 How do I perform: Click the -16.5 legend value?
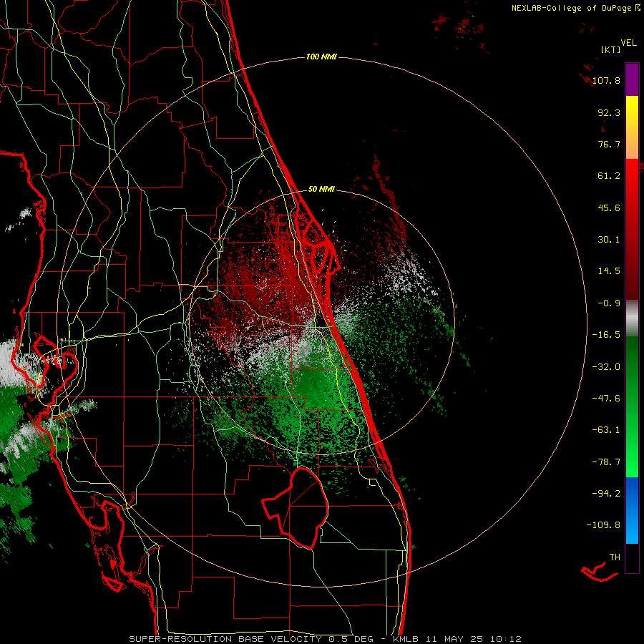tap(606, 335)
